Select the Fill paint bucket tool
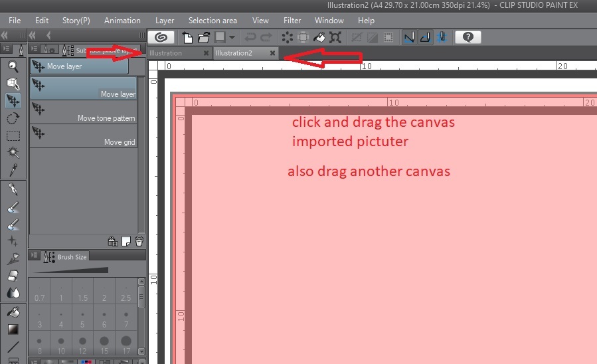Viewport: 597px width, 364px height. [x=13, y=313]
